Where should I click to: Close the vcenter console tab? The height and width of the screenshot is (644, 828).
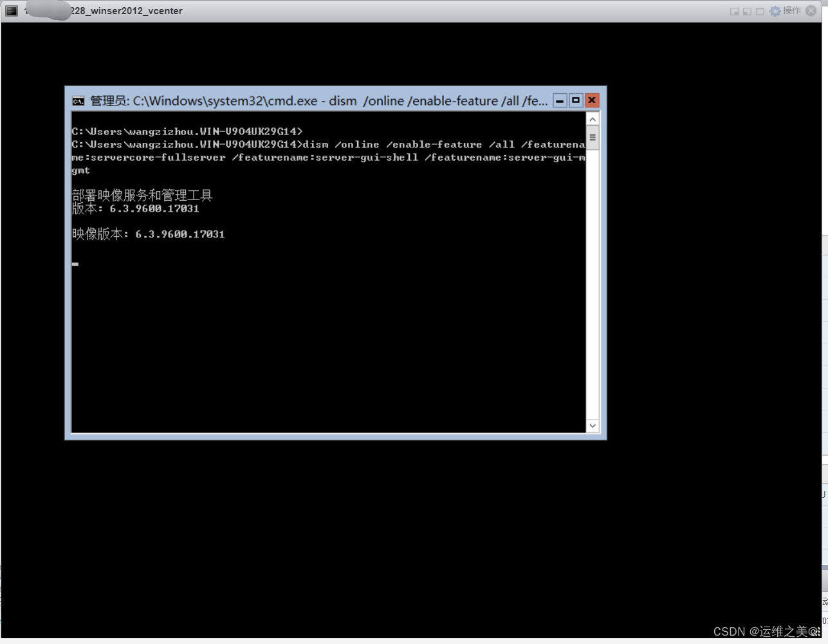[x=811, y=11]
